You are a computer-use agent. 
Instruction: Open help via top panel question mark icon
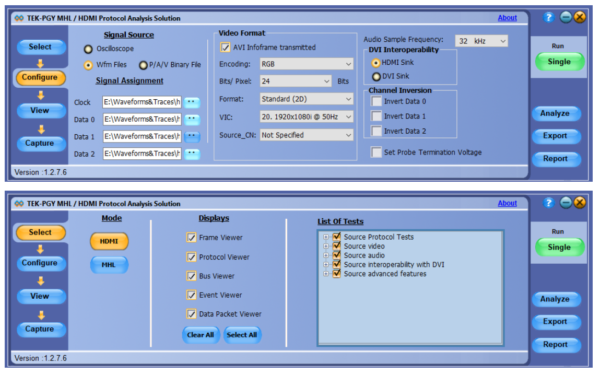548,18
